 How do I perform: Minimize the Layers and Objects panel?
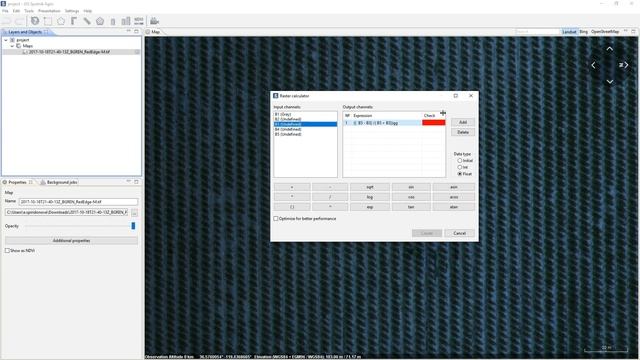tap(129, 31)
